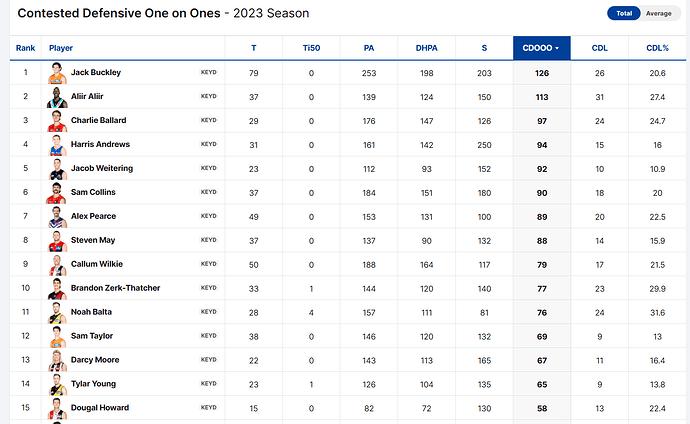Open Brandon Zerk-Thatcher's player avatar
This screenshot has width=690, height=424.
pyautogui.click(x=57, y=289)
